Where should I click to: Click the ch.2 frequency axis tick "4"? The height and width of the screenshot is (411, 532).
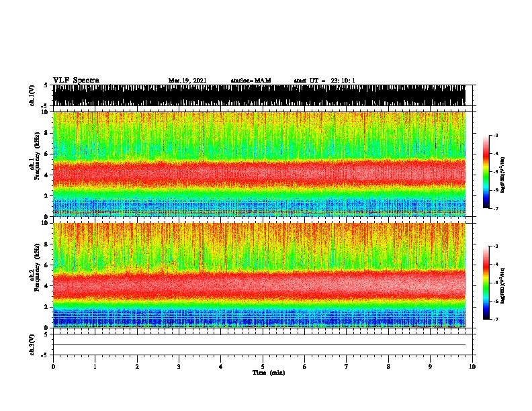(x=47, y=286)
